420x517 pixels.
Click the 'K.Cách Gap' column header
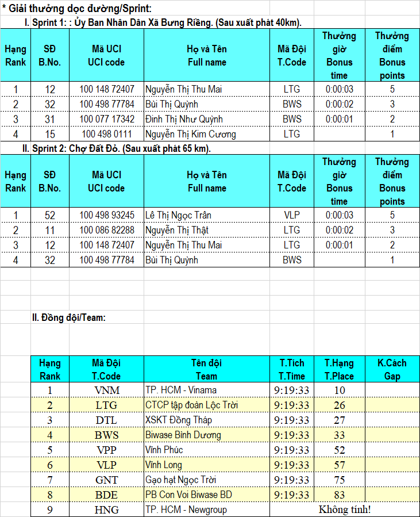point(392,370)
